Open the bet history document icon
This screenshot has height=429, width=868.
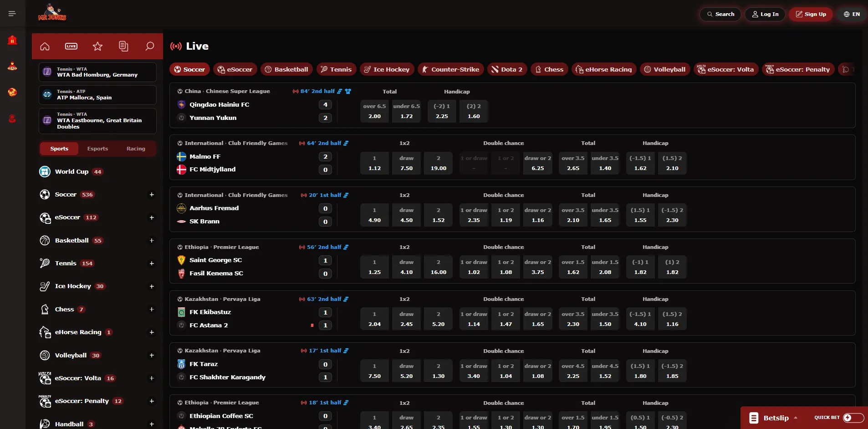pyautogui.click(x=123, y=47)
